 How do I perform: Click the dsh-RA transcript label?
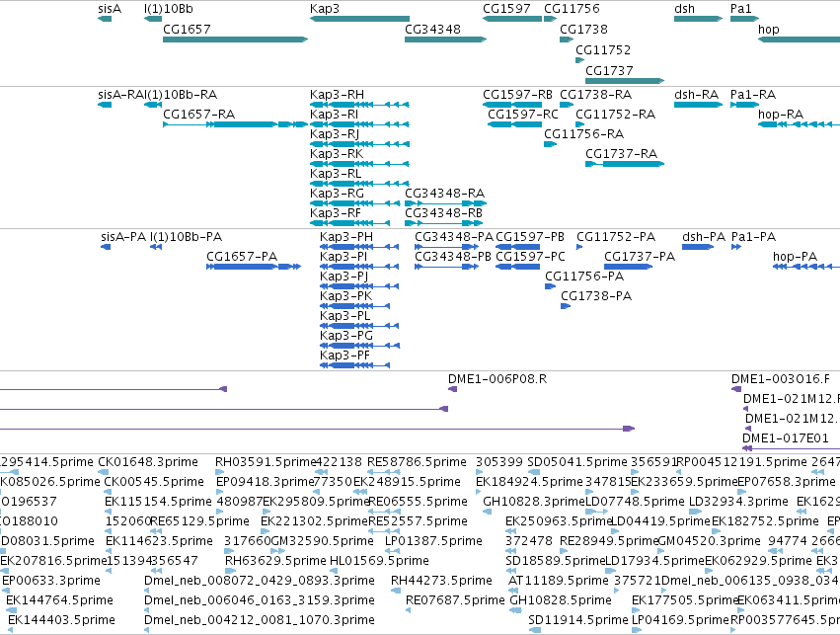(x=696, y=95)
